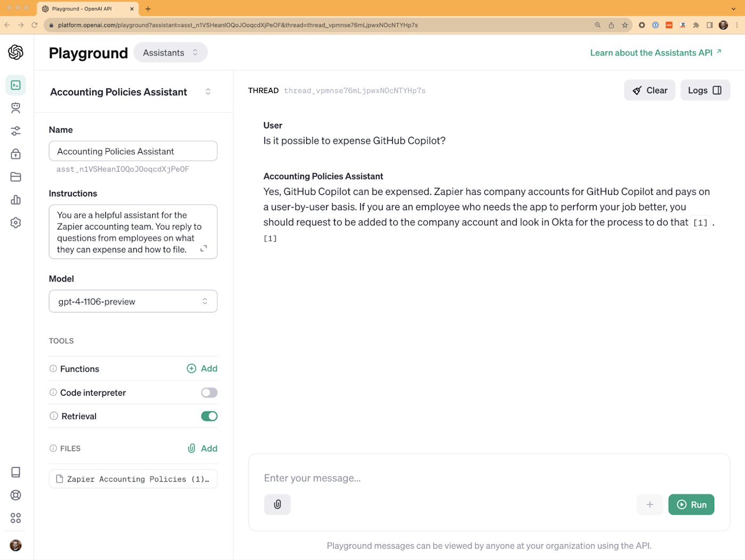Image resolution: width=745 pixels, height=560 pixels.
Task: Click the info icon beside Functions
Action: pos(53,368)
